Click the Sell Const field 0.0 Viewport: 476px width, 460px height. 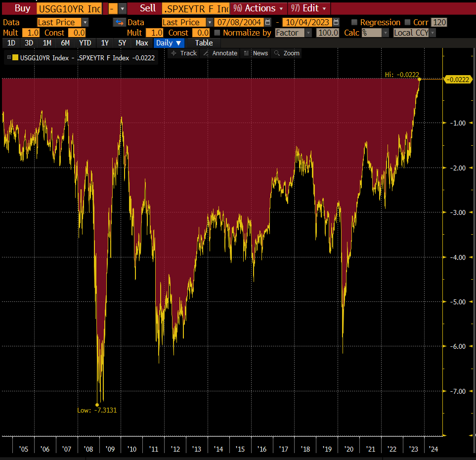201,33
